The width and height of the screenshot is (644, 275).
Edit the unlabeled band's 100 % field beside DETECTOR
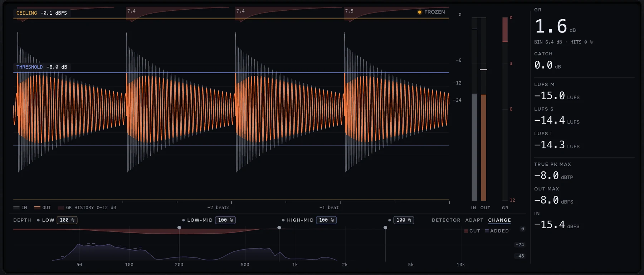pos(404,220)
